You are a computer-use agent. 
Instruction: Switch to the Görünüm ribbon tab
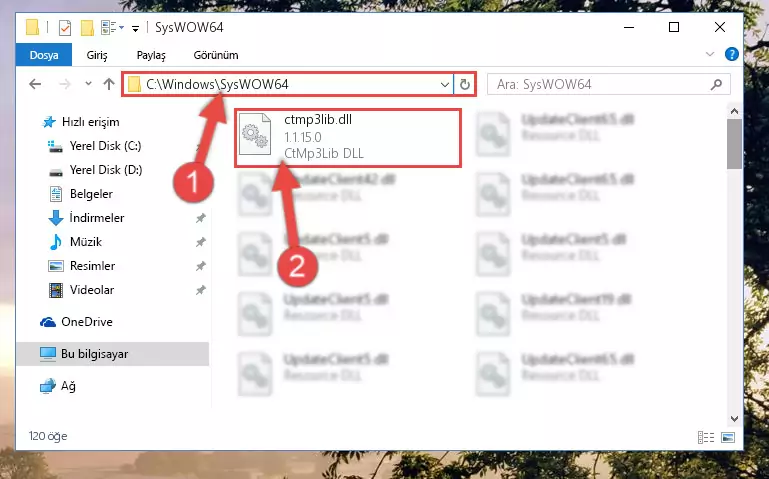[x=216, y=55]
